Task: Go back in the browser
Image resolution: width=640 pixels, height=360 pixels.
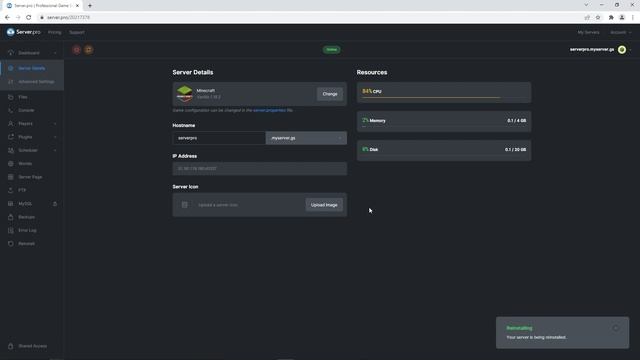Action: 7,18
